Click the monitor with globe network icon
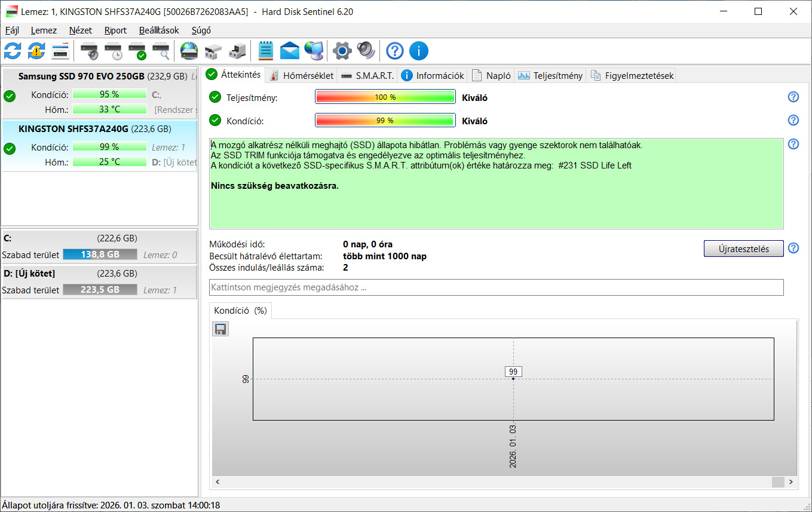 point(314,51)
